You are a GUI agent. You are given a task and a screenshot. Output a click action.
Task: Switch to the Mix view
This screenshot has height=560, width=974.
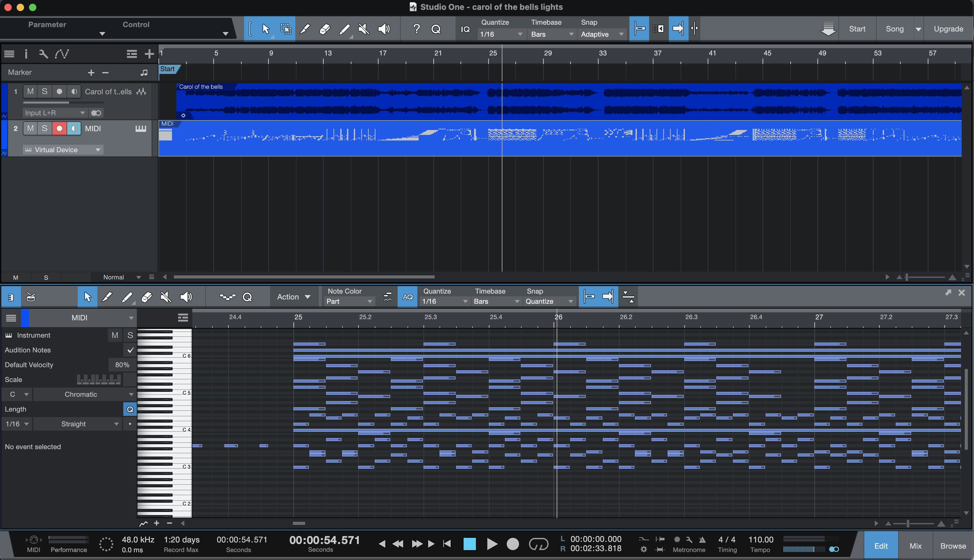pos(915,546)
